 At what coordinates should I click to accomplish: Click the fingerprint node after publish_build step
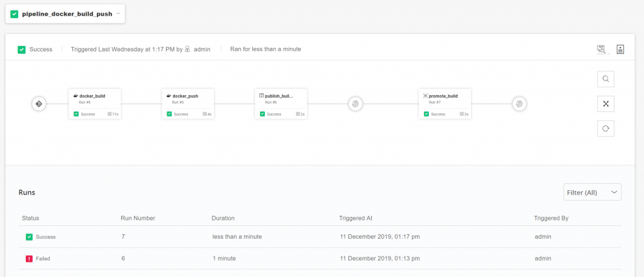(x=355, y=104)
